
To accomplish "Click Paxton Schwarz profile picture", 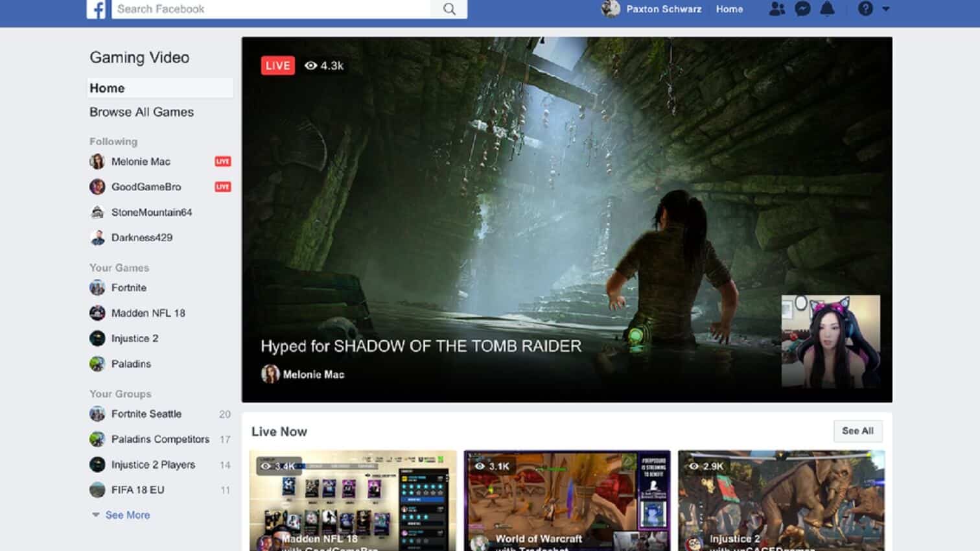I will pyautogui.click(x=611, y=9).
